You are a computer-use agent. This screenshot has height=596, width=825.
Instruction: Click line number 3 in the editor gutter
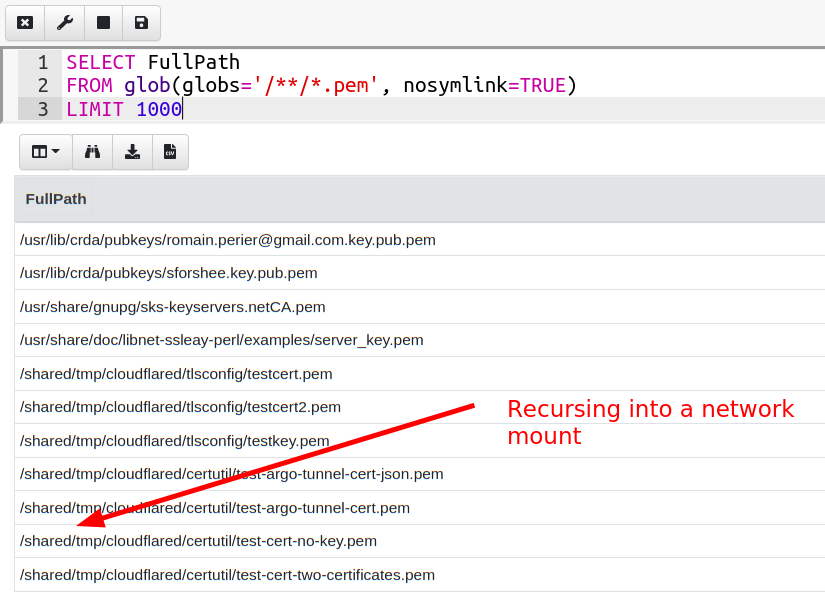[x=42, y=108]
